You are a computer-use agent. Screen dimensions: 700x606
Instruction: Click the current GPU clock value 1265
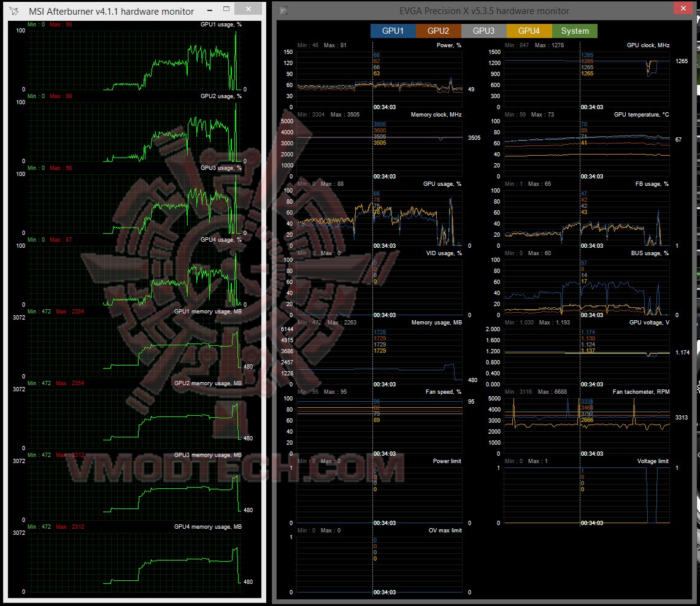682,61
